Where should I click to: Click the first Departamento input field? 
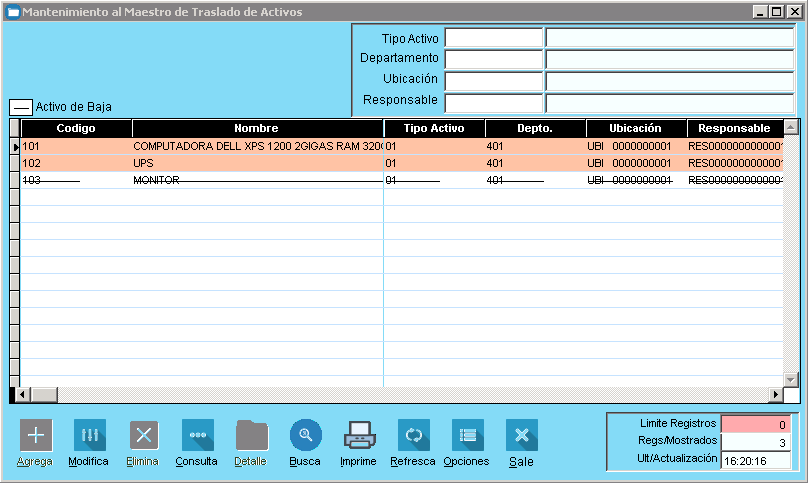tap(493, 59)
